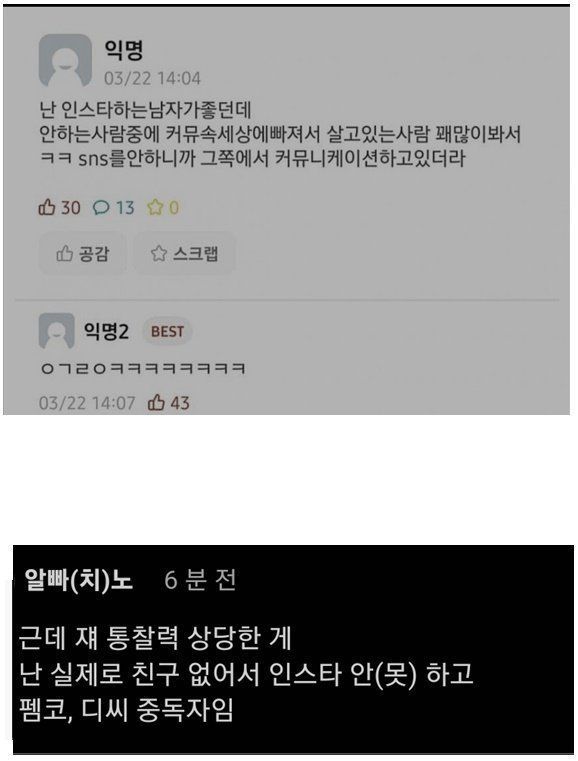This screenshot has width=578, height=761.
Task: Click the anonymous poster's profile avatar
Action: tap(65, 60)
